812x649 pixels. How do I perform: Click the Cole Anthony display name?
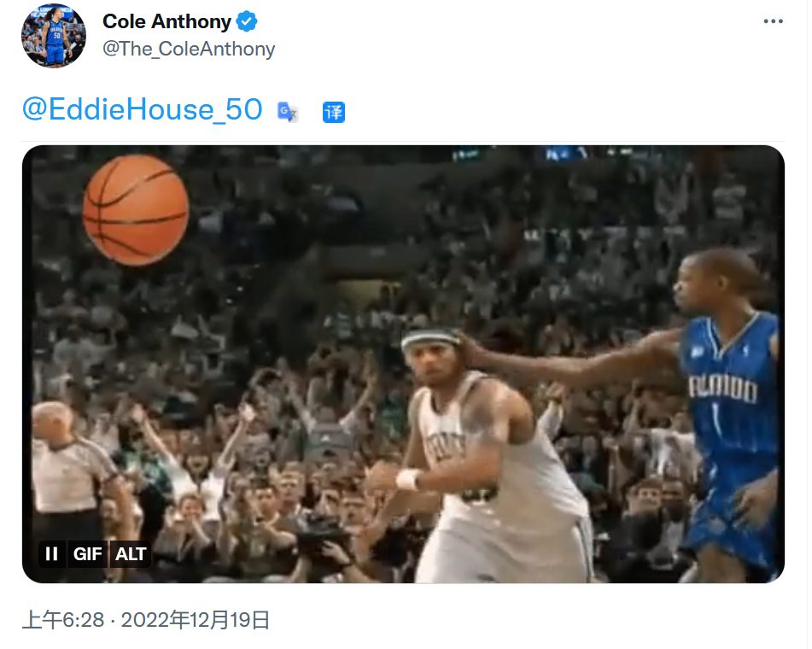point(166,21)
